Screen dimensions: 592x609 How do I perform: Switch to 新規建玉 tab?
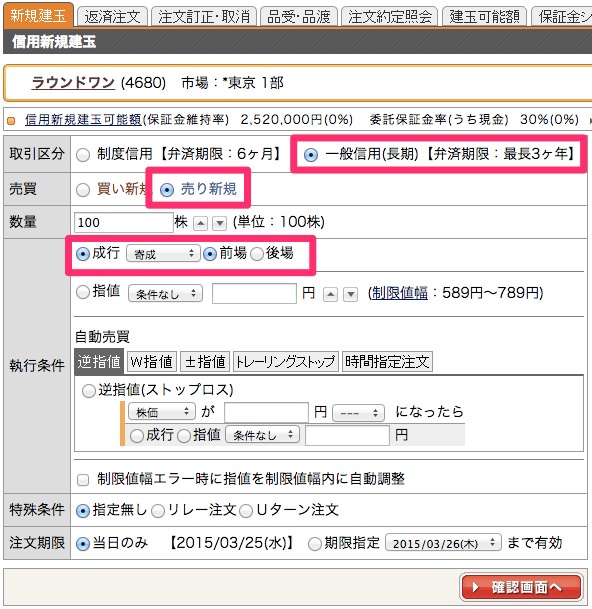[x=38, y=16]
